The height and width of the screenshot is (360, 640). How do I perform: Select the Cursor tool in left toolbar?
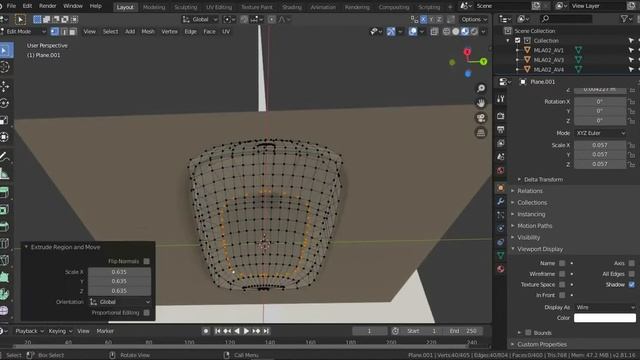click(x=5, y=67)
